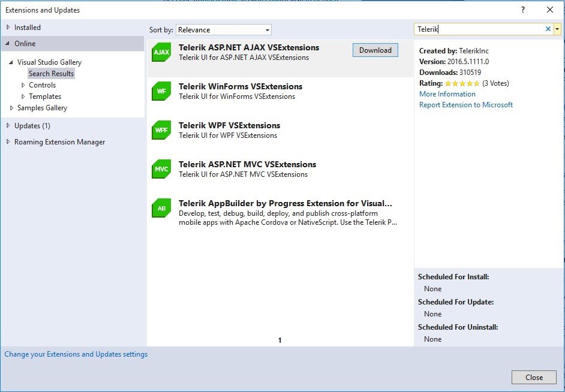Collapse the Online category arrow
This screenshot has width=565, height=392.
point(8,44)
